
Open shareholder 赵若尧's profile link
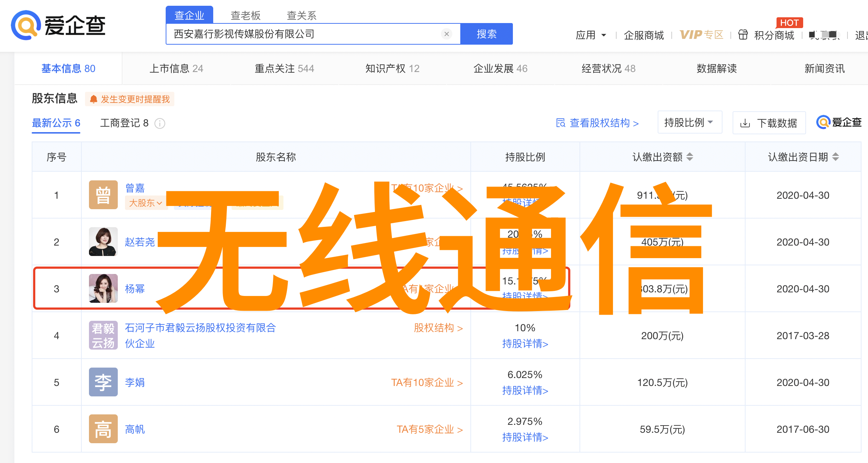[x=140, y=242]
